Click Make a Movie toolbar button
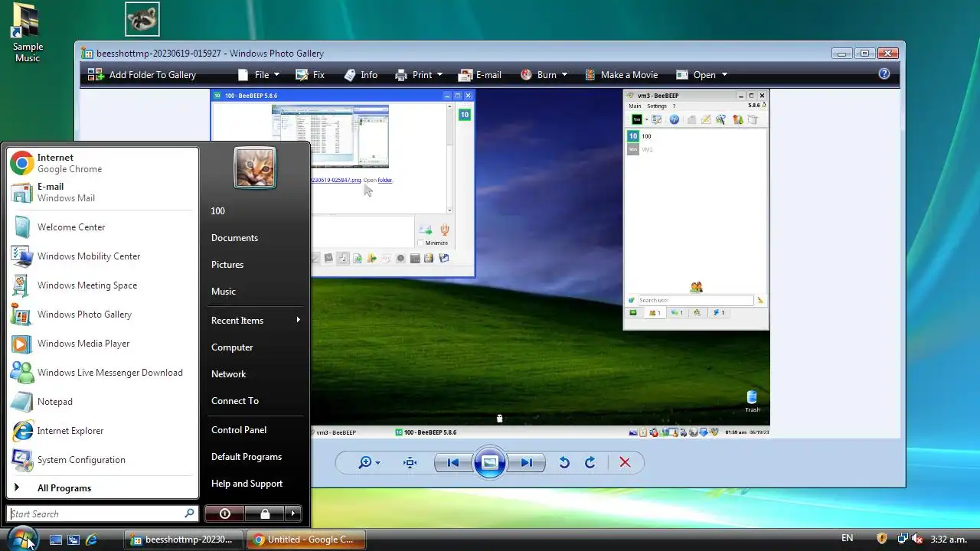Screen dimensions: 980x551 click(621, 75)
